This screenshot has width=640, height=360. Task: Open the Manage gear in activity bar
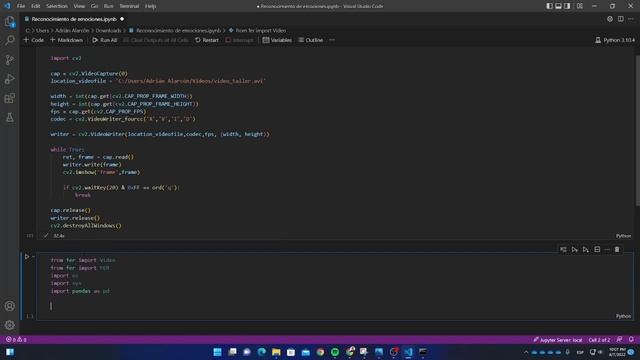coord(9,325)
